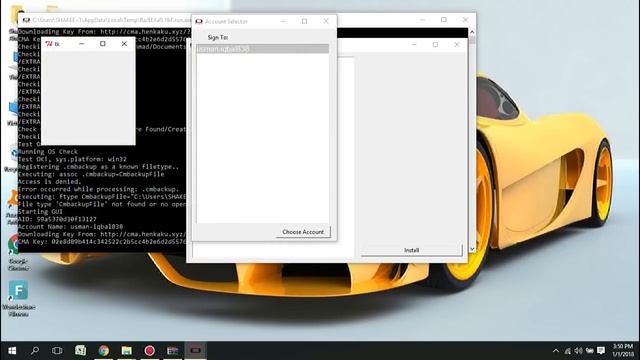Image resolution: width=640 pixels, height=360 pixels.
Task: Open the Windows Start menu
Action: [x=12, y=351]
